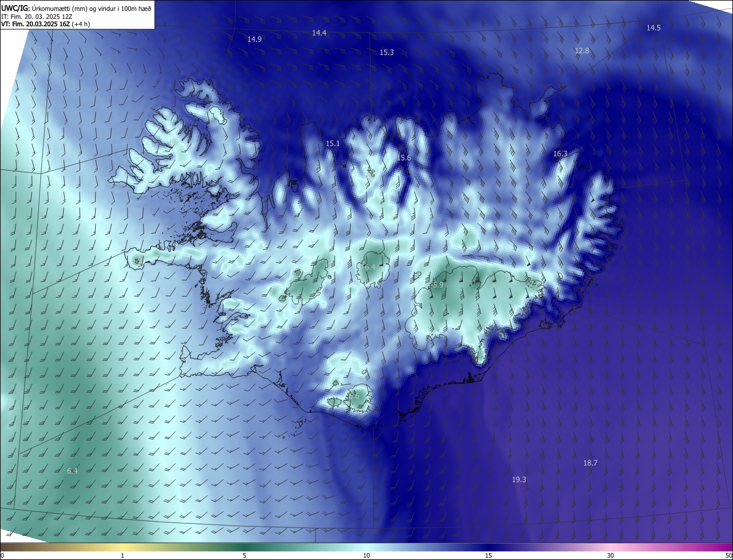Click the 5 tick on the color scale
Viewport: 733px width, 560px height.
[x=245, y=556]
